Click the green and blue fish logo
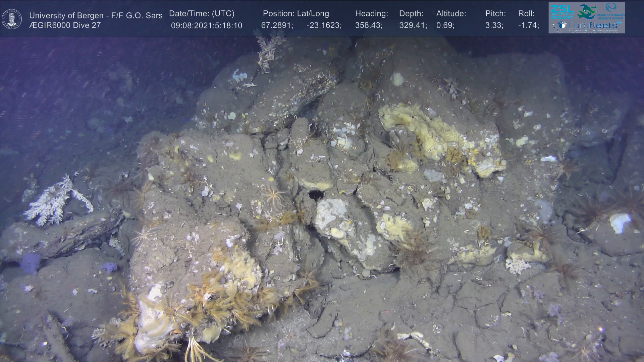This screenshot has width=644, height=362. point(586,12)
